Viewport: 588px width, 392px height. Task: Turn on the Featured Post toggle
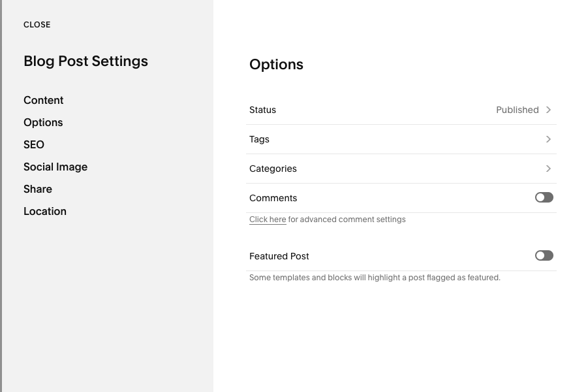(x=544, y=255)
